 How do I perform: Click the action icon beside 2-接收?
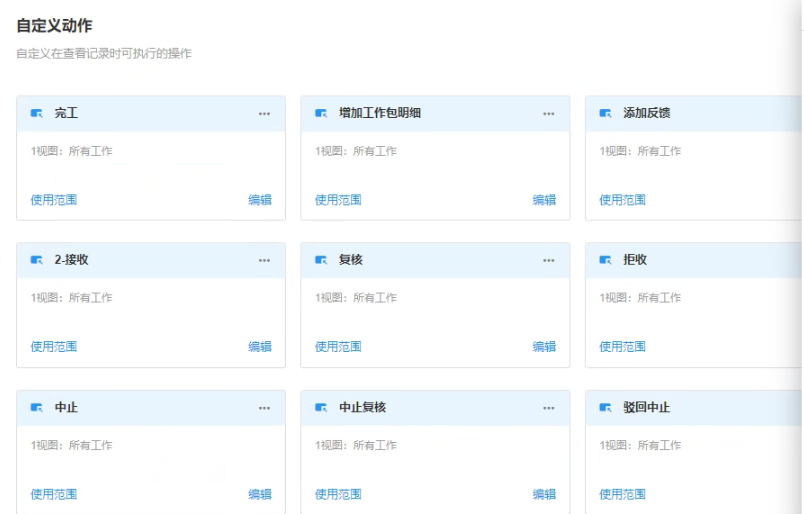37,261
